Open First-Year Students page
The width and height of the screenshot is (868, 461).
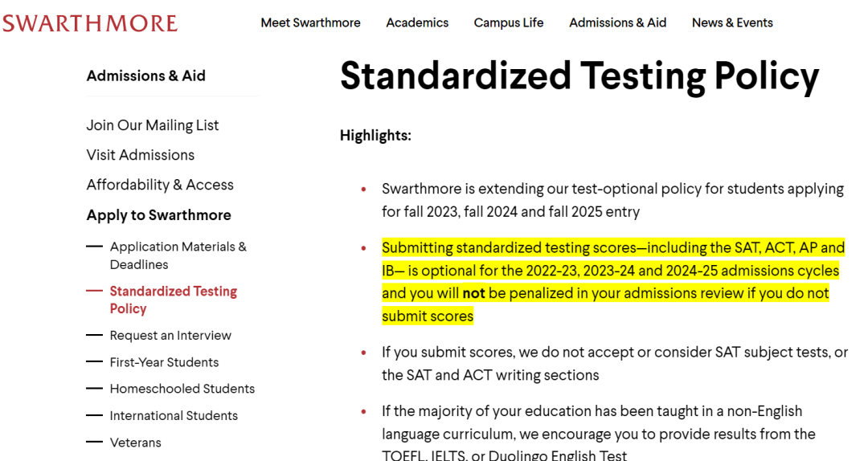click(x=165, y=362)
